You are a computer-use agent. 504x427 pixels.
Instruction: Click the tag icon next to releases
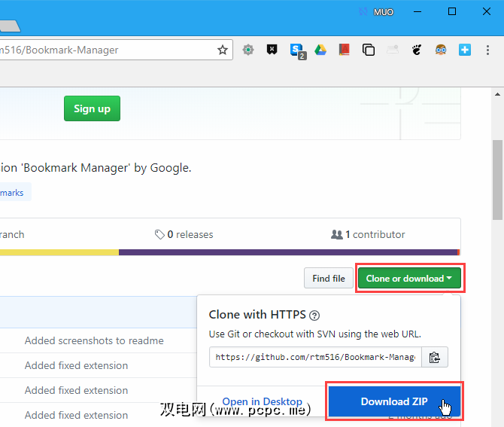coord(159,234)
